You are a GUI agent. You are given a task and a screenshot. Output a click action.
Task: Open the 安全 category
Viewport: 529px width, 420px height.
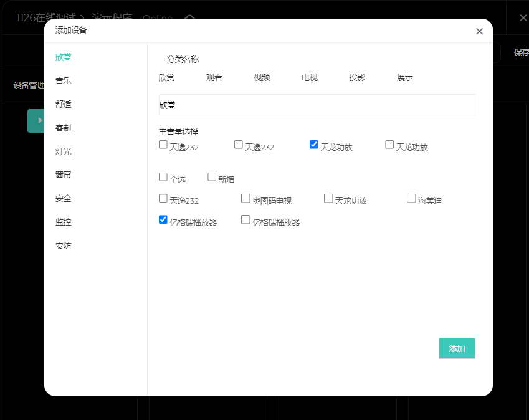click(64, 199)
